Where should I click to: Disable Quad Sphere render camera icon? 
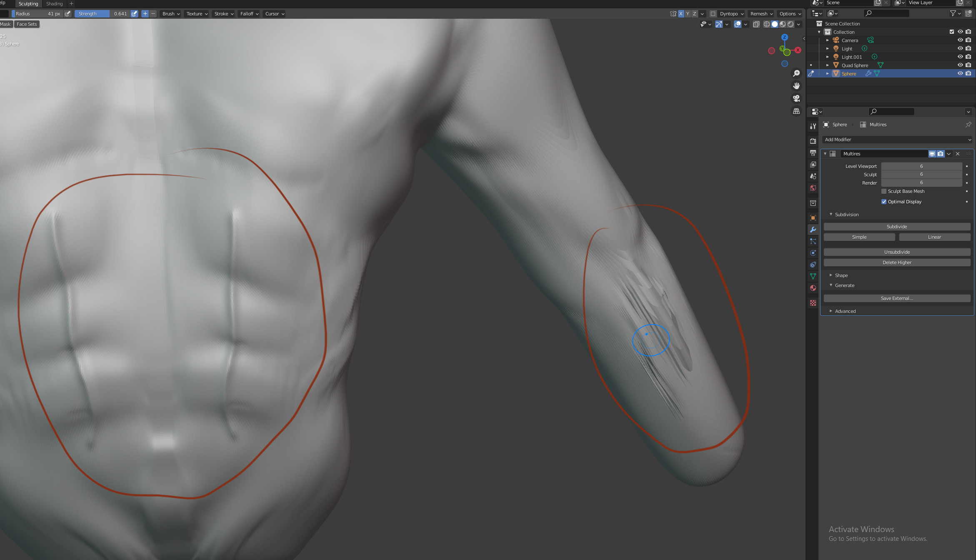coord(968,65)
